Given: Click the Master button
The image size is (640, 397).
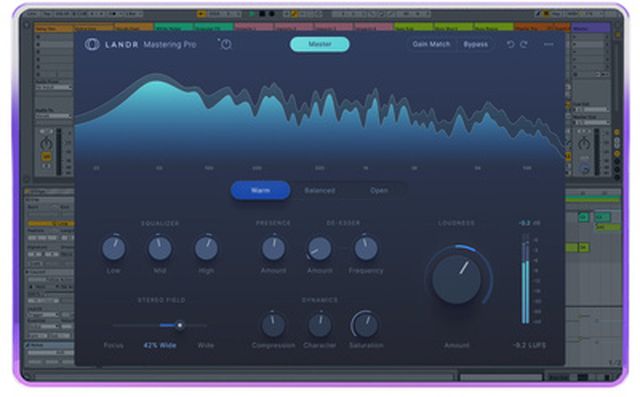Looking at the screenshot, I should [320, 44].
